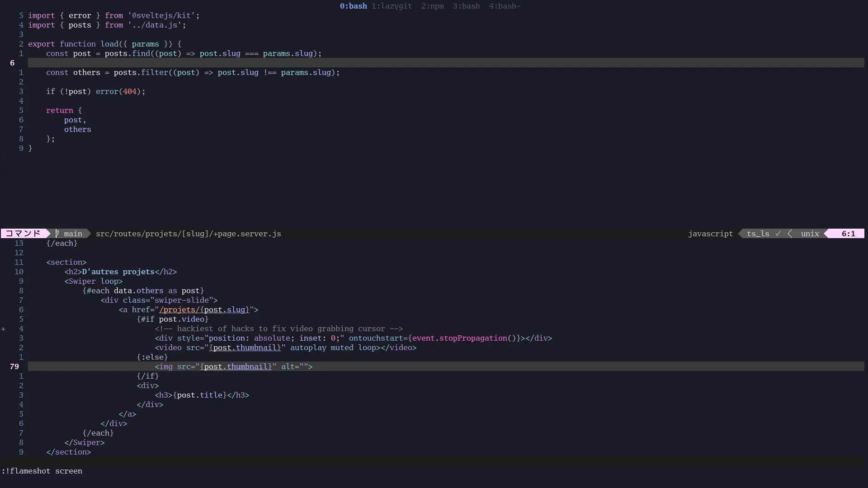Click the /projets/{post.slug} href link
Screen dimensions: 868x488
point(204,310)
